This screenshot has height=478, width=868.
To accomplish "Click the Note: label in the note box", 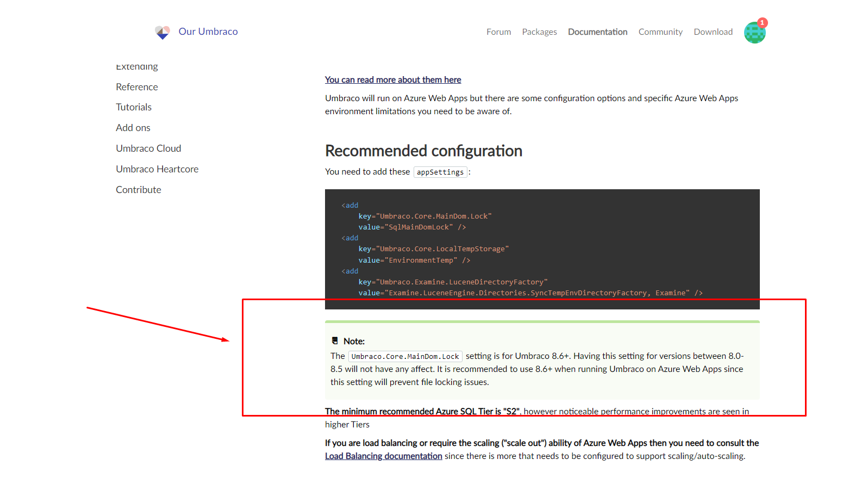I will click(x=354, y=342).
